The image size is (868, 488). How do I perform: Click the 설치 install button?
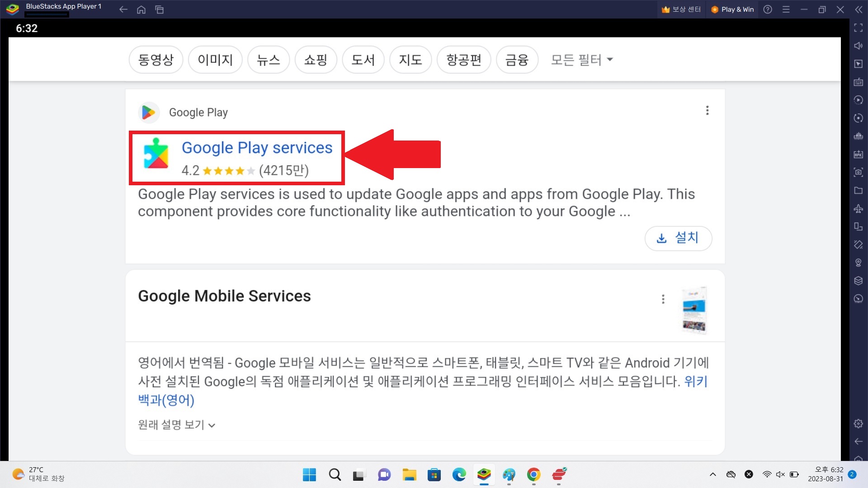pyautogui.click(x=678, y=238)
